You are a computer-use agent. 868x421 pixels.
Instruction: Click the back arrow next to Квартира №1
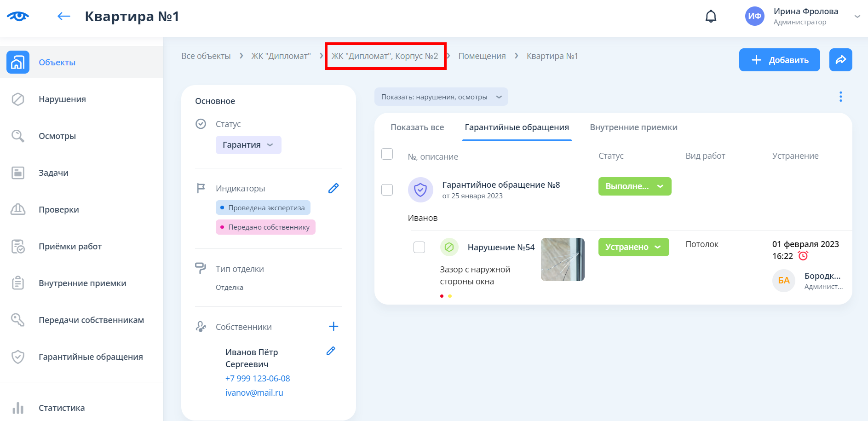point(63,17)
